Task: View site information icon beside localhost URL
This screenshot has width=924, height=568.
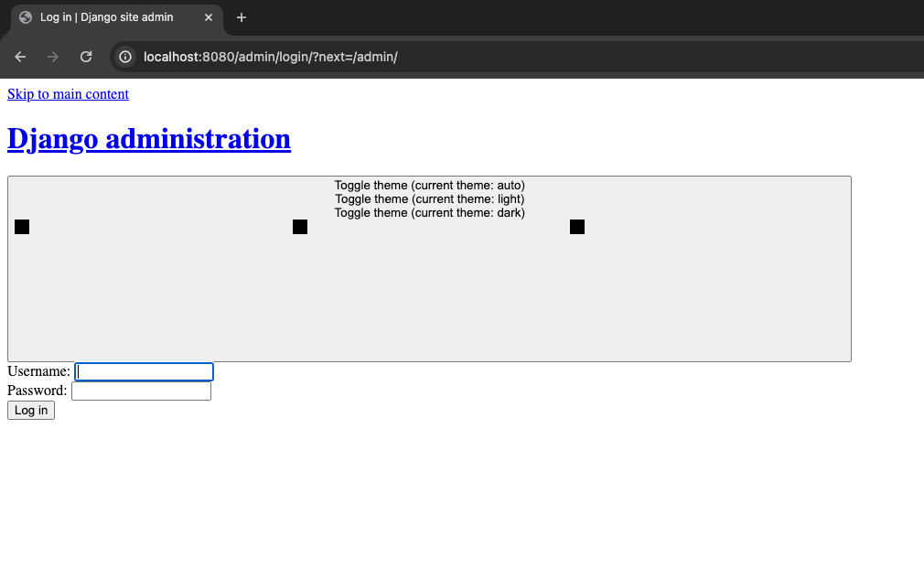Action: 126,57
